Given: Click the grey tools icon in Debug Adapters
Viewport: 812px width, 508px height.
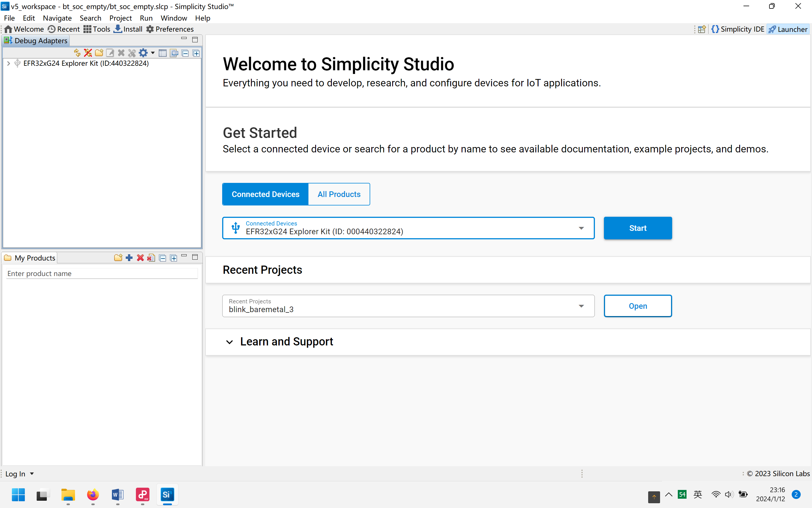Looking at the screenshot, I should (x=132, y=53).
